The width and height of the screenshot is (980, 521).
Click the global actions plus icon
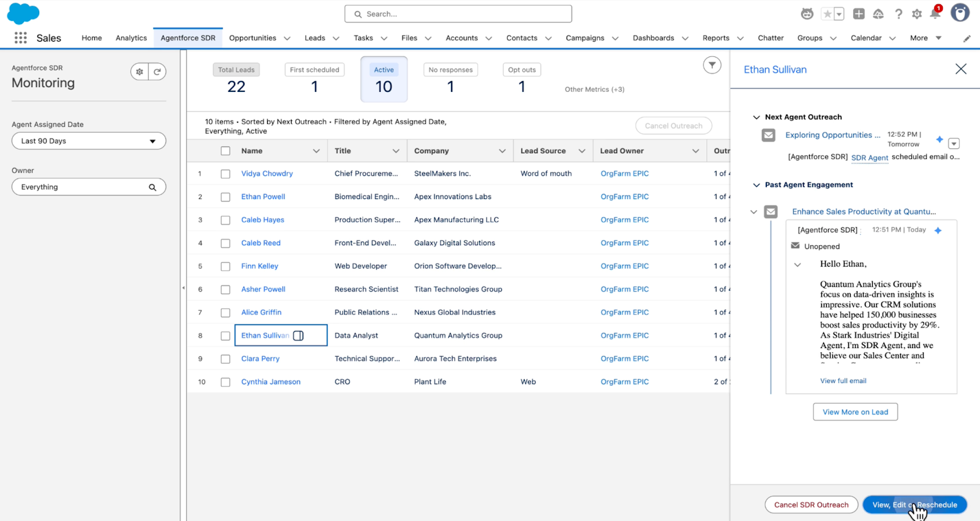[859, 13]
